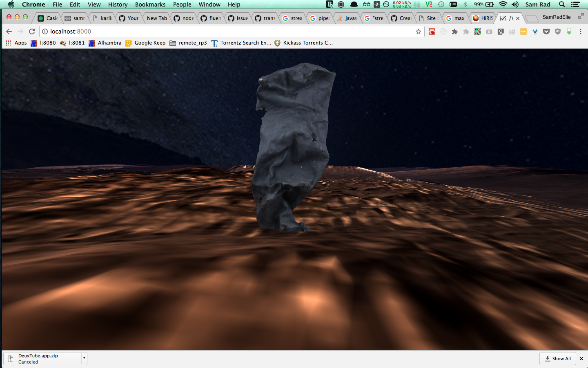Image resolution: width=588 pixels, height=368 pixels.
Task: Click the DeuxTube.app.zip download item
Action: point(43,359)
